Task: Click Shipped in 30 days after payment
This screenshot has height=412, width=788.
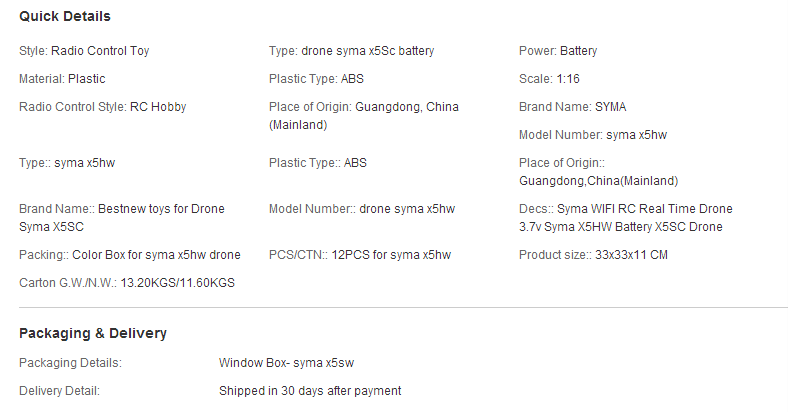Action: click(x=310, y=391)
